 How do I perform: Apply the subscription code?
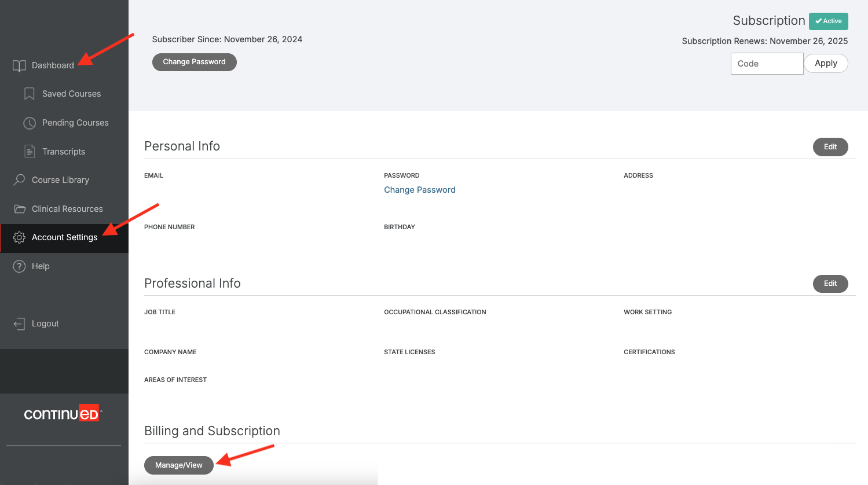point(825,64)
